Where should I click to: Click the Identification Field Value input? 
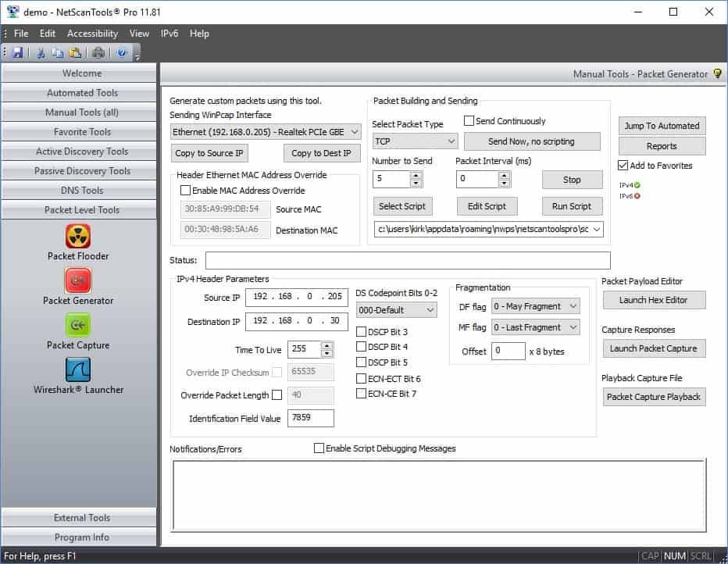tap(311, 418)
